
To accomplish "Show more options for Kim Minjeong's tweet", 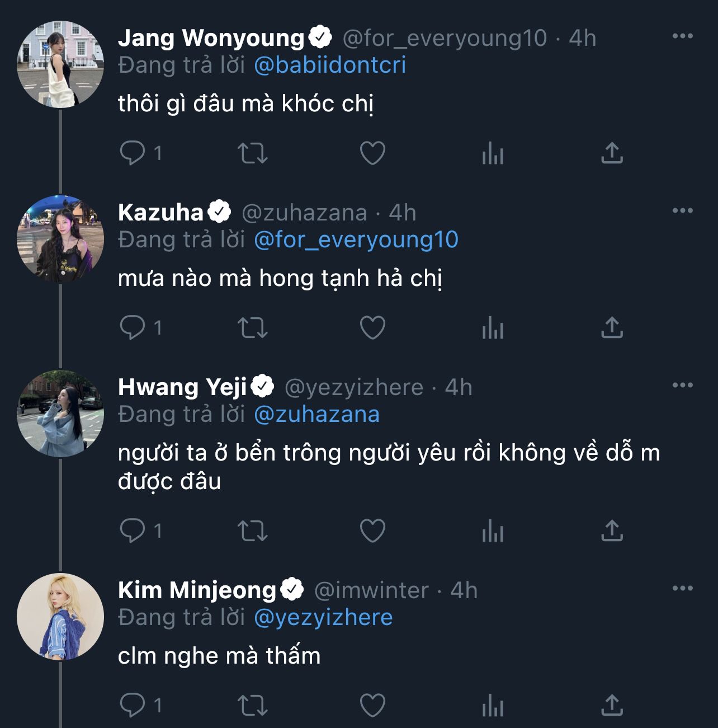I will click(682, 589).
